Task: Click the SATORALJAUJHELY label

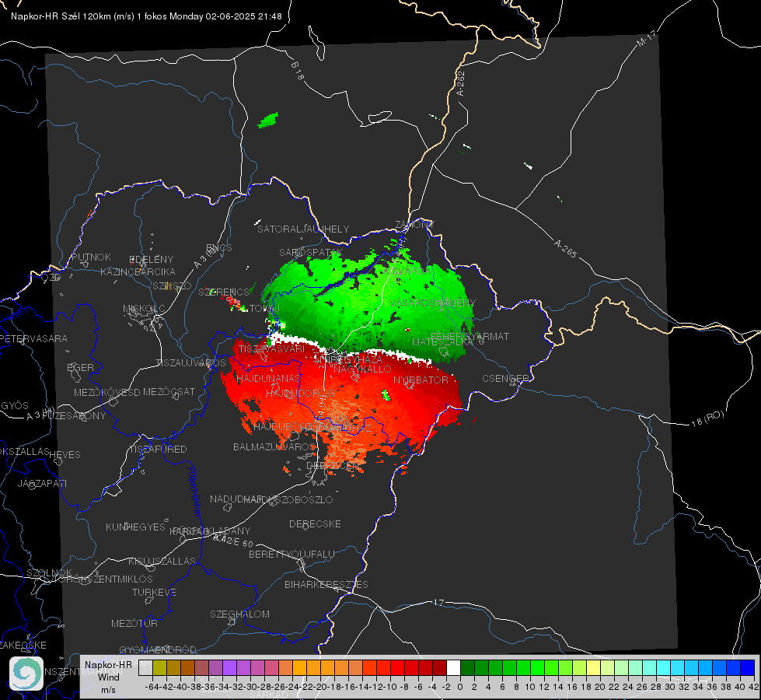Action: tap(303, 229)
